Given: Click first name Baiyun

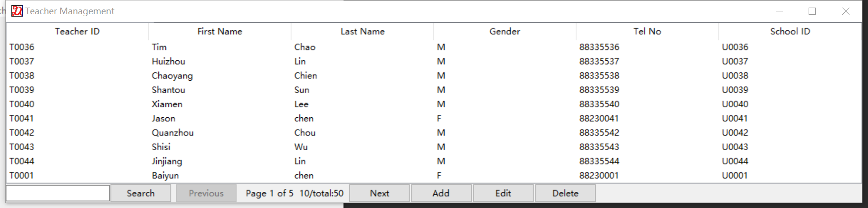Looking at the screenshot, I should pyautogui.click(x=165, y=176).
